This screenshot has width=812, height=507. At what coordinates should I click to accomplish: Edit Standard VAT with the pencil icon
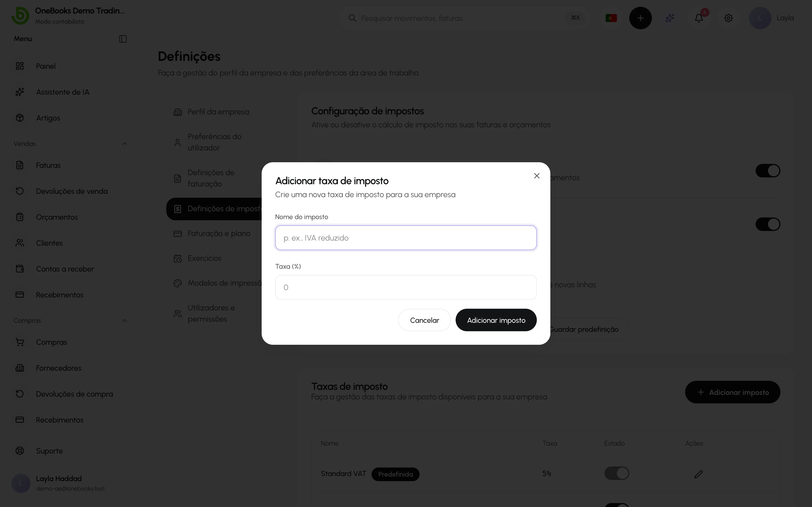click(x=699, y=474)
